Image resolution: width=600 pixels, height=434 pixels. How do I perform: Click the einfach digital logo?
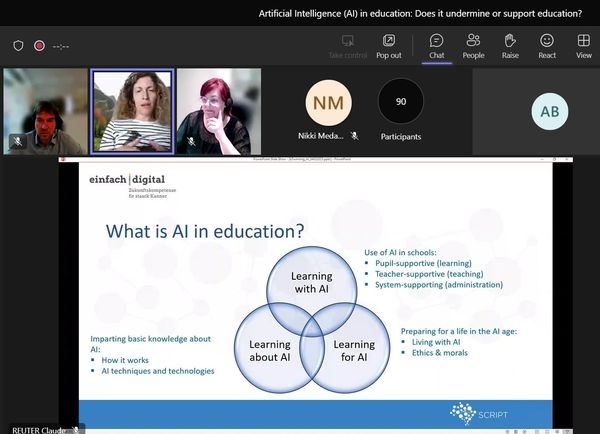[132, 186]
